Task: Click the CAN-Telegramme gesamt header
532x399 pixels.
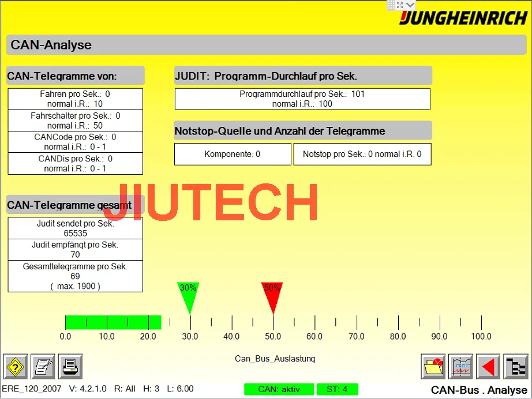Action: pos(76,205)
